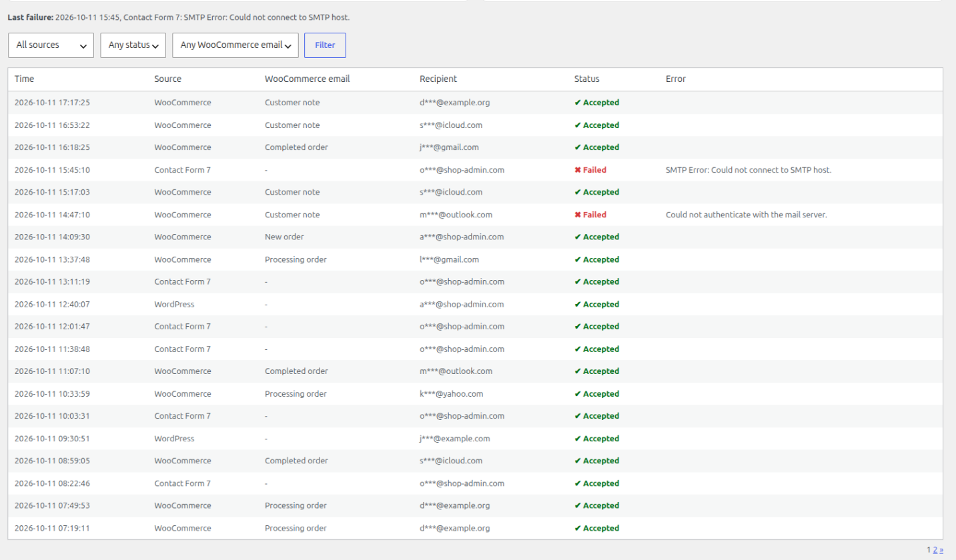Click 'New order' email type cell
This screenshot has height=560, width=956.
[x=284, y=237]
